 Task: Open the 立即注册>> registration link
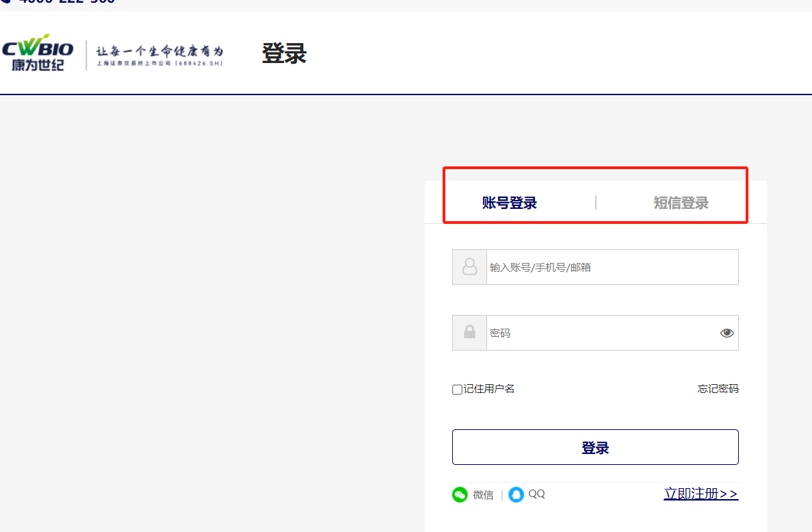pyautogui.click(x=700, y=494)
